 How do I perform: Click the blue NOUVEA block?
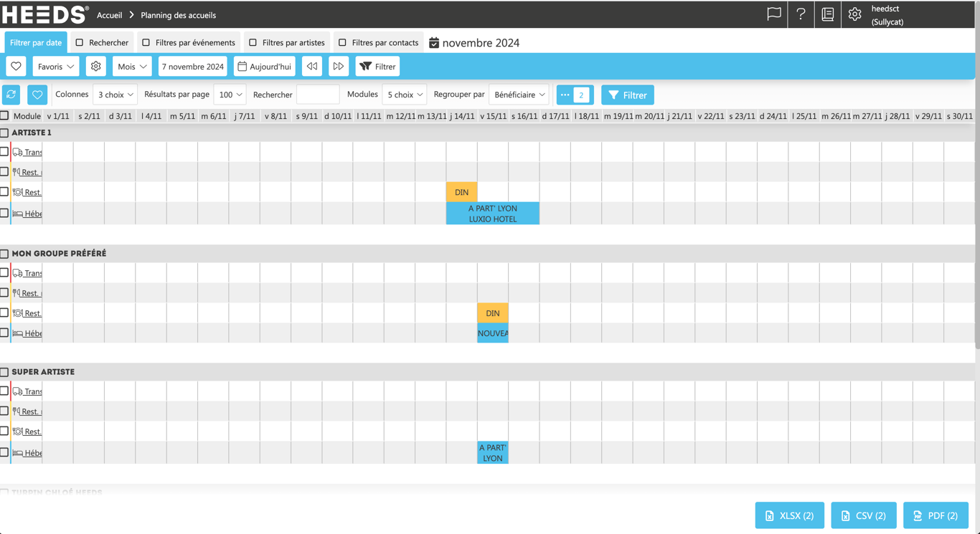pos(493,333)
